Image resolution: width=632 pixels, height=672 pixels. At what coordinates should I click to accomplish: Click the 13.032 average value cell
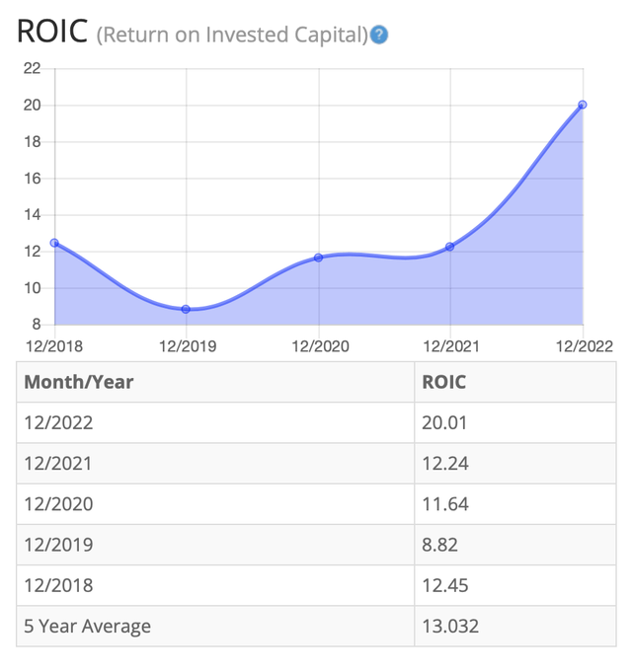tap(448, 625)
